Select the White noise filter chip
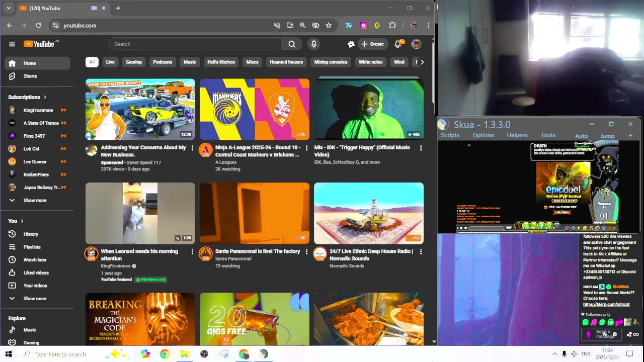Viewport: 644px width, 362px height. pyautogui.click(x=370, y=62)
